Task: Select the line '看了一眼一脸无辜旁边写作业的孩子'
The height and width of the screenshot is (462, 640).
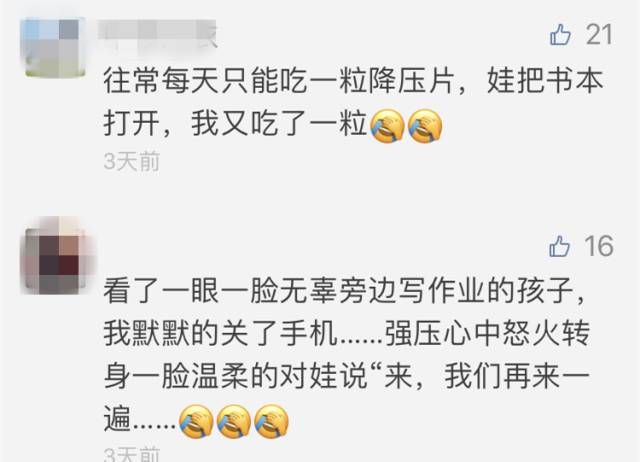Action: click(x=338, y=291)
